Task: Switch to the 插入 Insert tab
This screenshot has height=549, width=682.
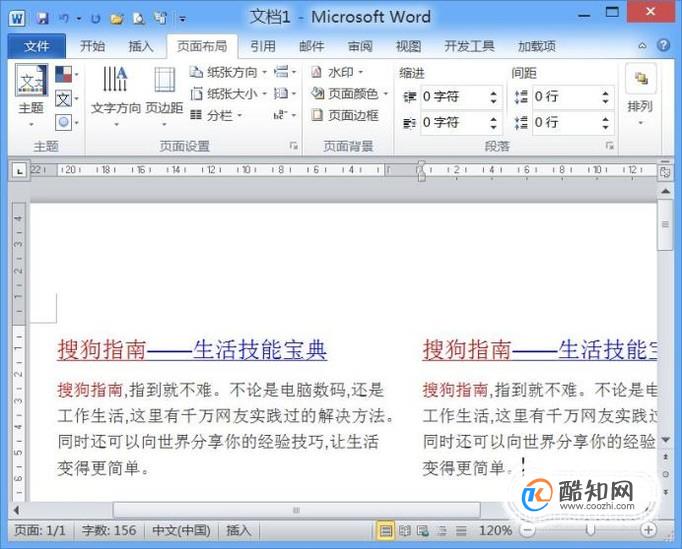Action: [x=140, y=46]
